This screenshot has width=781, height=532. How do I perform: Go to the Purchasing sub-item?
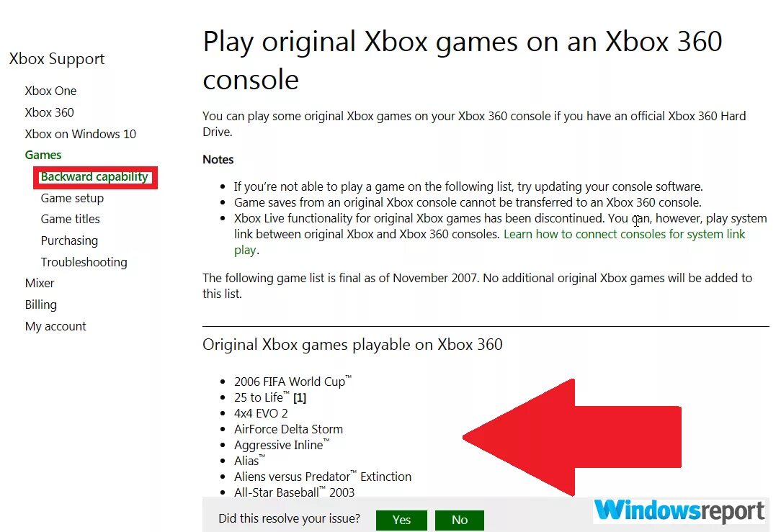tap(69, 241)
